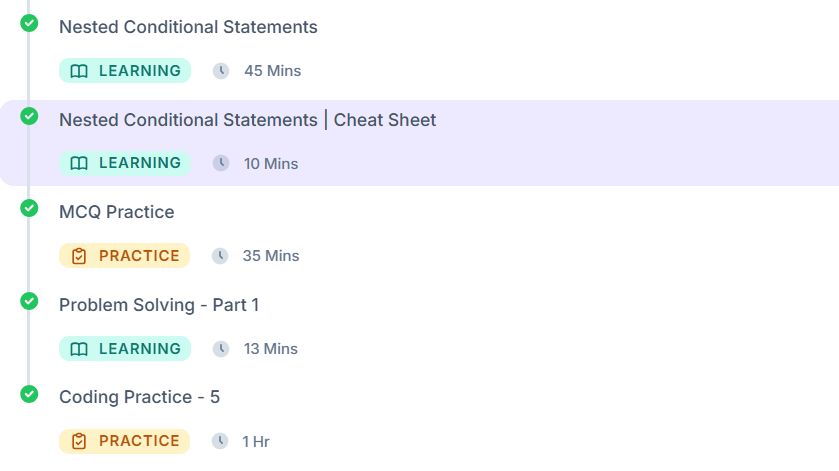
Task: Open Nested Conditional Statements | Cheat Sheet
Action: point(248,120)
